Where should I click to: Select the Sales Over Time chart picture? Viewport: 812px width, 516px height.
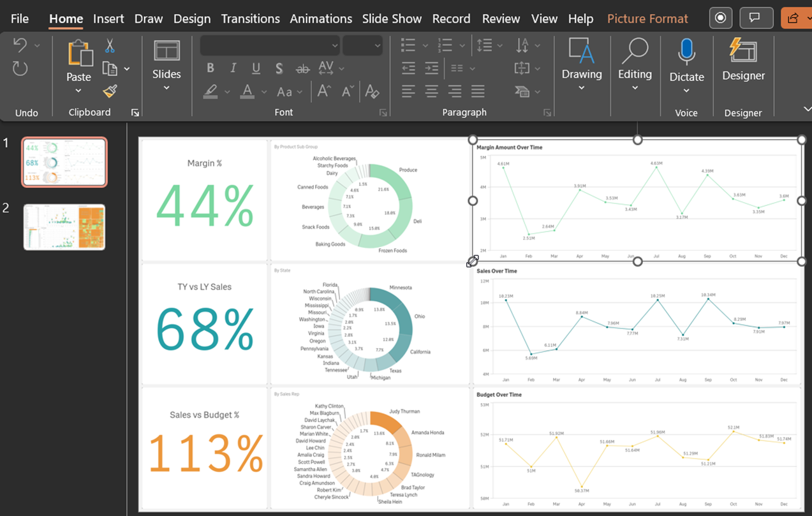[x=637, y=324]
